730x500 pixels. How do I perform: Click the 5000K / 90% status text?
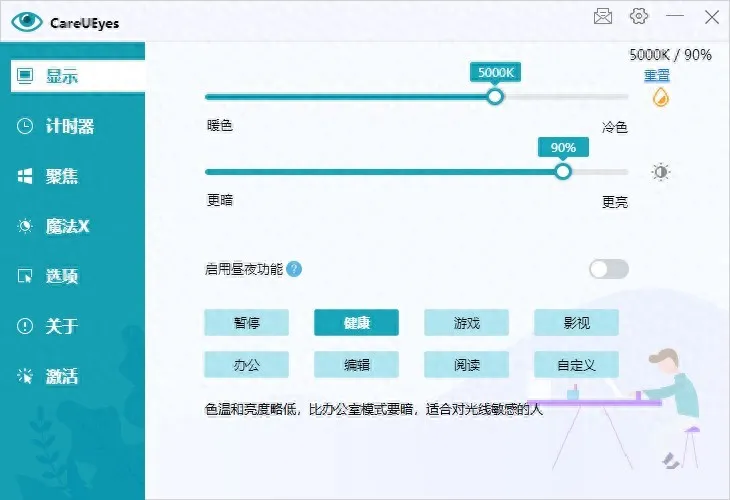670,55
